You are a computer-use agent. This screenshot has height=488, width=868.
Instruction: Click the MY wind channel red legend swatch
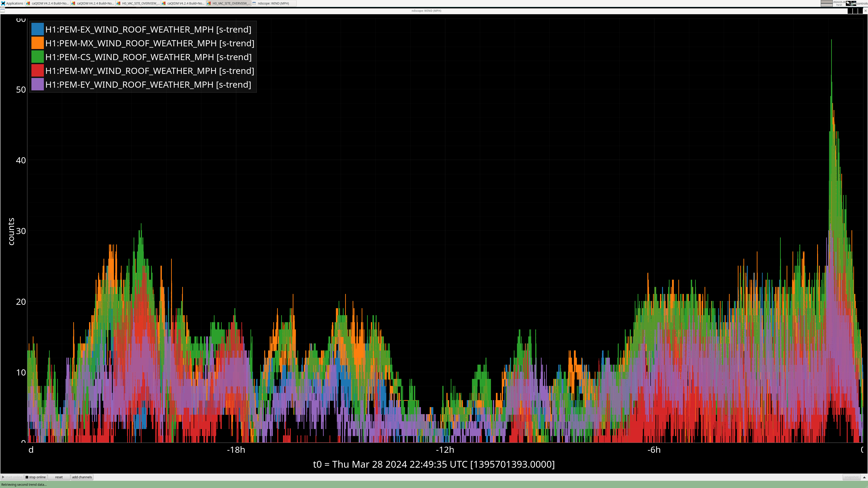pos(37,71)
